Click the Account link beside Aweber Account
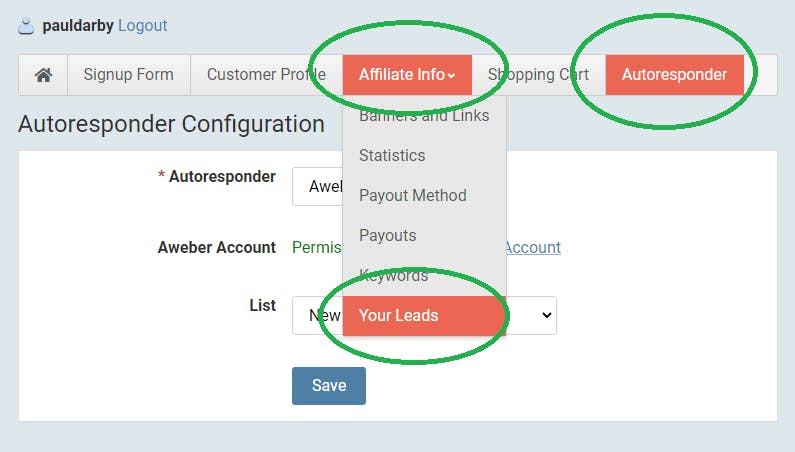Screen dimensions: 795x452 tap(533, 247)
